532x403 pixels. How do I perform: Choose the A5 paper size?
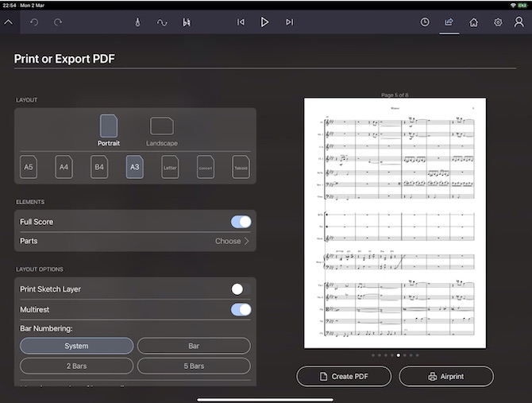tap(29, 167)
